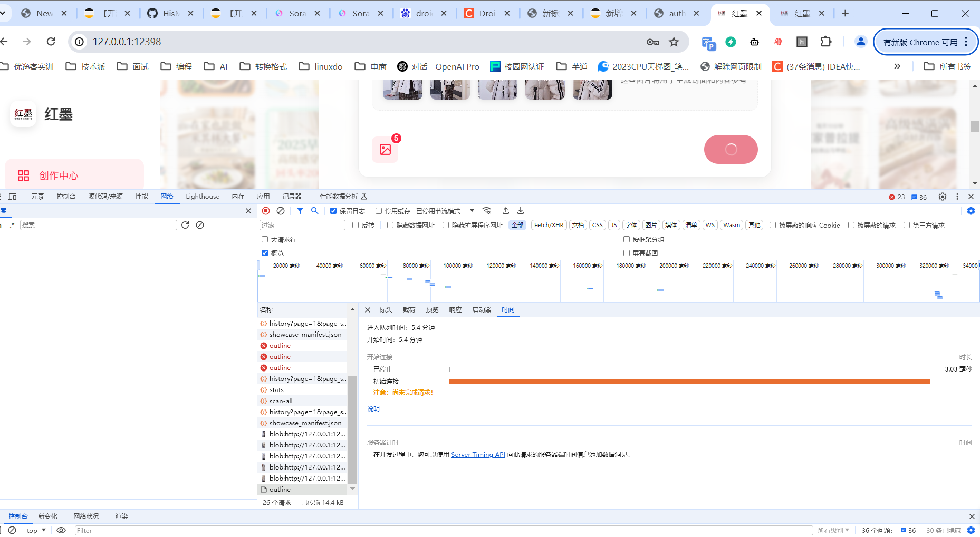
Task: Uncheck the 保留日志 checkbox
Action: (x=333, y=211)
